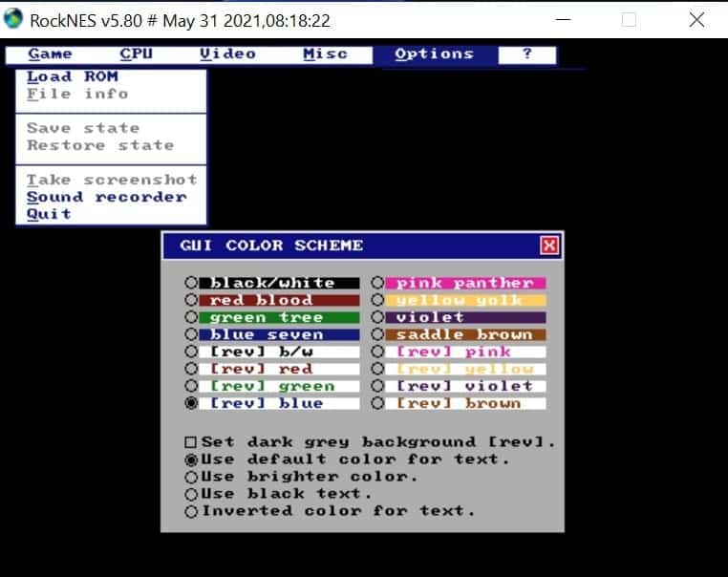Select Inverted color for text option

click(x=191, y=511)
